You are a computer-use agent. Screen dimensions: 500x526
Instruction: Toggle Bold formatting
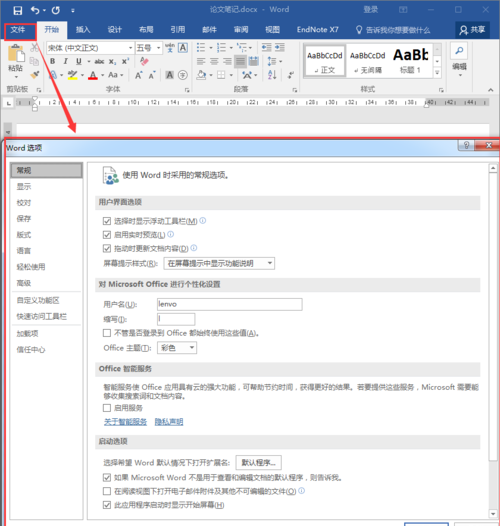click(x=53, y=61)
